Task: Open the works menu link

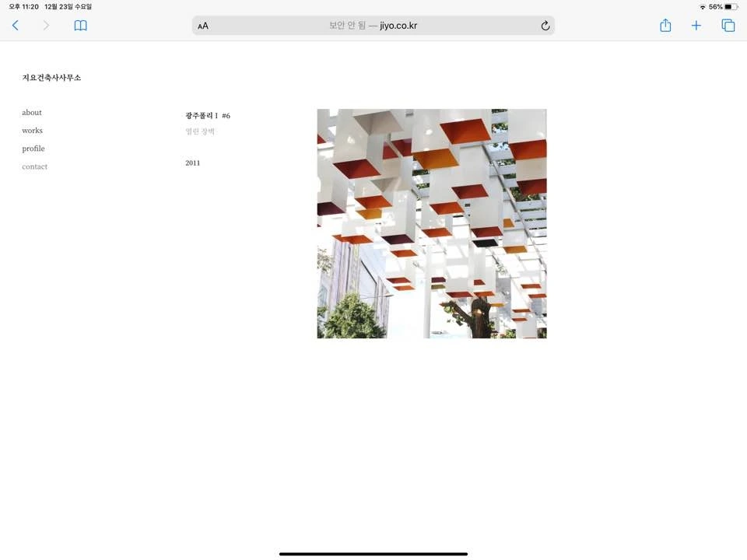Action: (x=33, y=131)
